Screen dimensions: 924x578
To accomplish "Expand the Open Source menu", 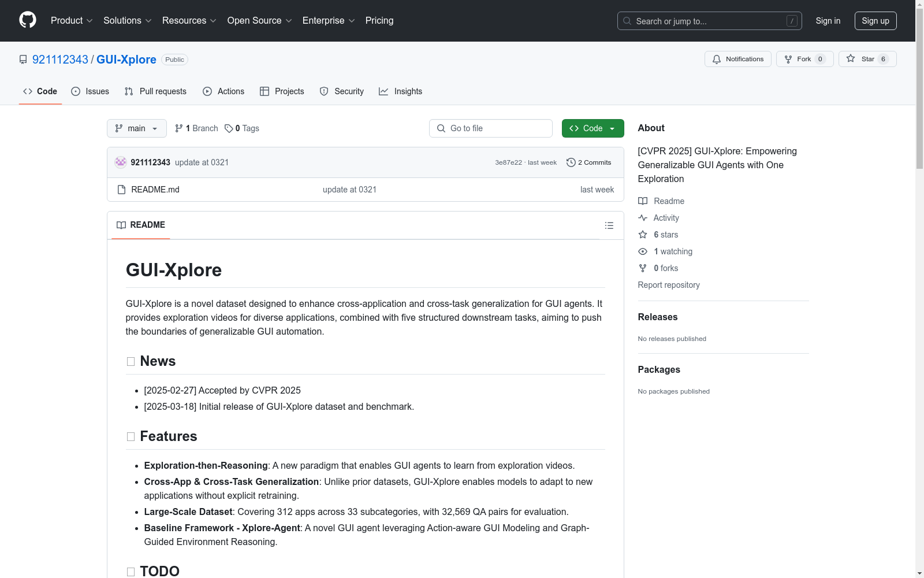I will point(260,20).
